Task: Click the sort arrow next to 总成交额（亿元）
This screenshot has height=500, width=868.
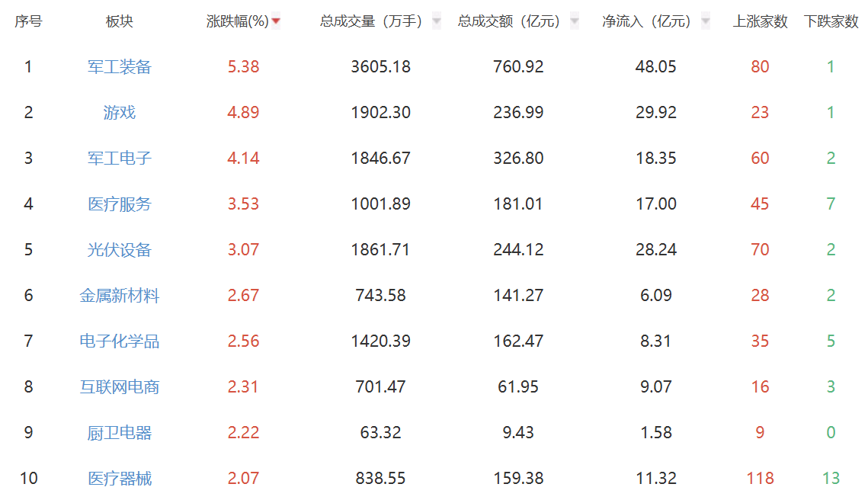Action: pos(575,21)
